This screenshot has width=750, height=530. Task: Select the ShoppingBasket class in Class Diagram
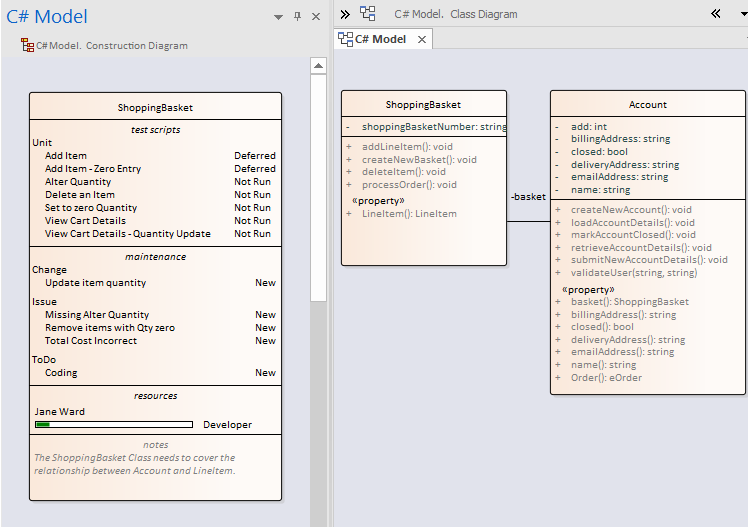point(423,104)
